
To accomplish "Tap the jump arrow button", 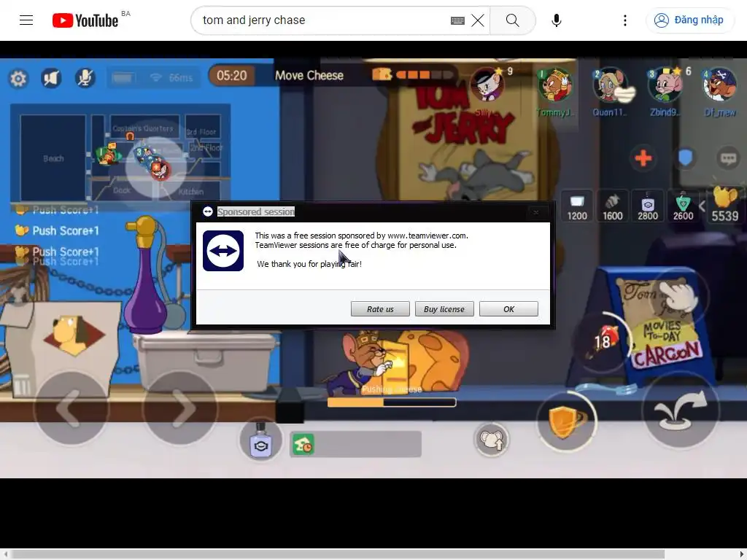I will [x=680, y=411].
